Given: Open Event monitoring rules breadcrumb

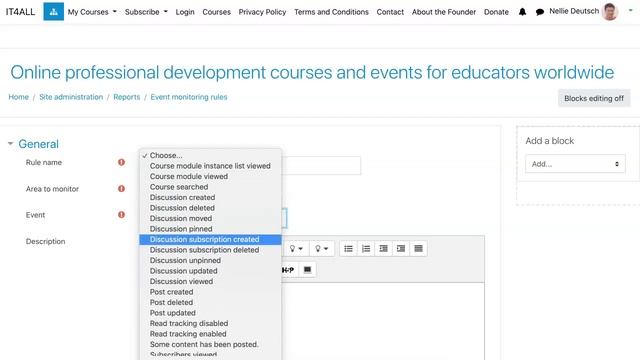Looking at the screenshot, I should [189, 97].
